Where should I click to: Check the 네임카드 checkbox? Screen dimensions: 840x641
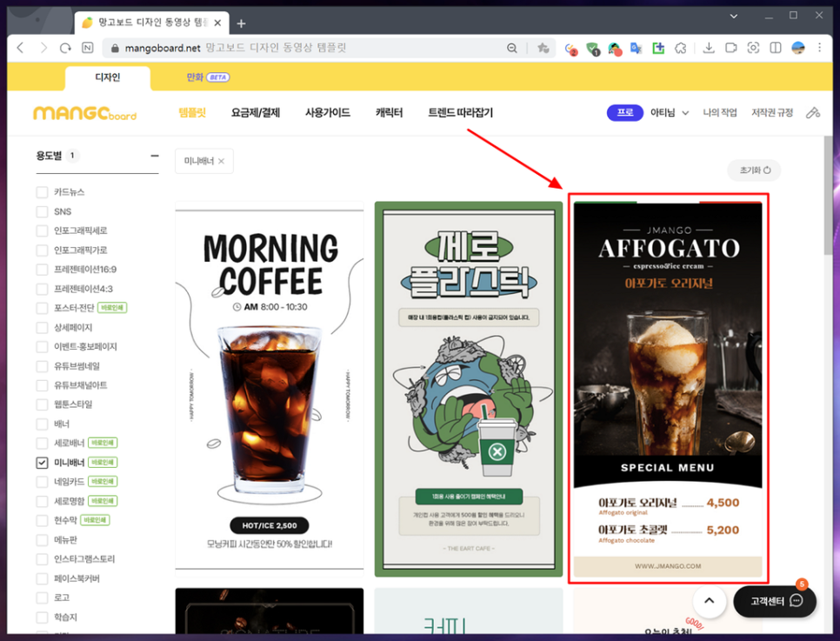42,482
